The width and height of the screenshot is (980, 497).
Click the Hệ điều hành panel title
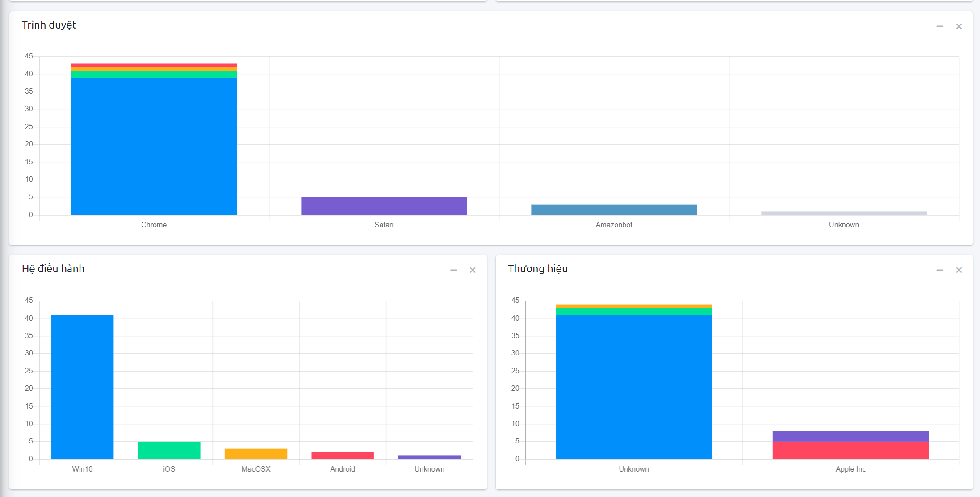(53, 269)
